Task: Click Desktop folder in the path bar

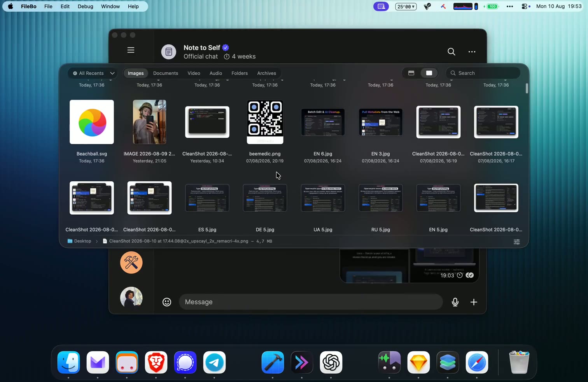Action: click(x=79, y=241)
